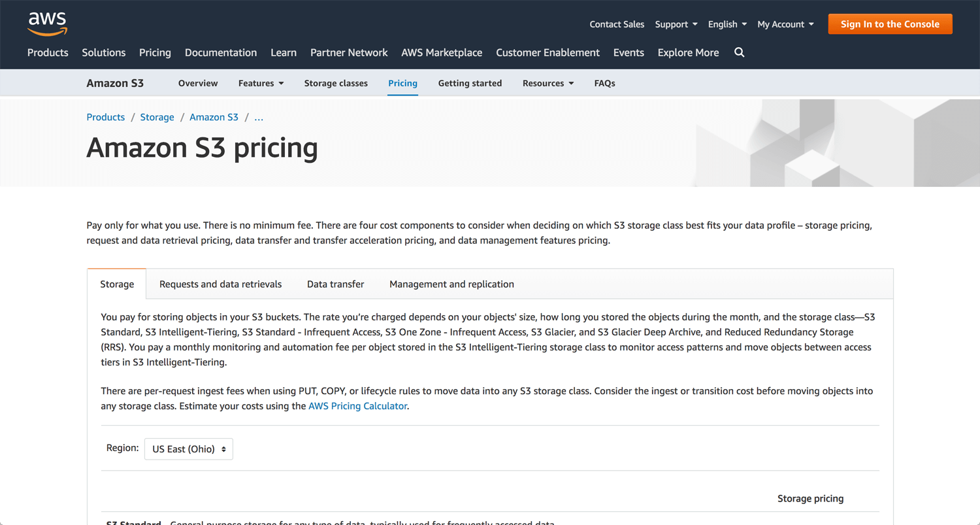Open the Products menu
The height and width of the screenshot is (525, 980).
point(48,52)
